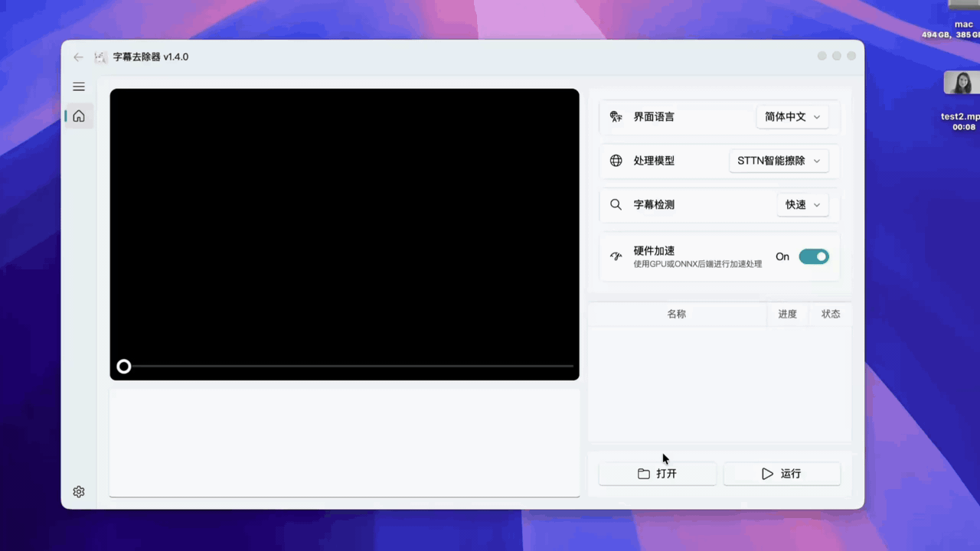Click the back arrow in the title bar
The width and height of the screenshot is (980, 551).
point(78,57)
